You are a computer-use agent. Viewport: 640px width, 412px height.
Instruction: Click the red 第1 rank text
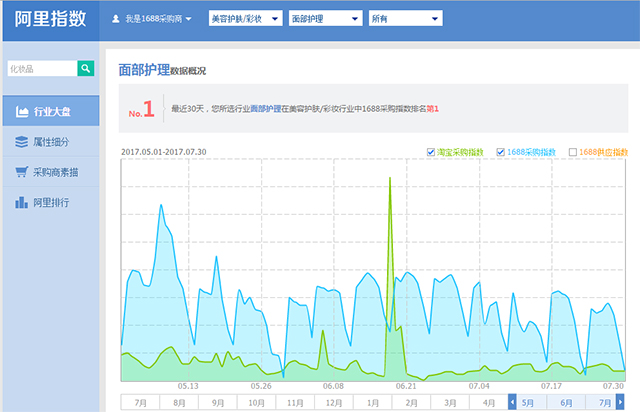432,109
